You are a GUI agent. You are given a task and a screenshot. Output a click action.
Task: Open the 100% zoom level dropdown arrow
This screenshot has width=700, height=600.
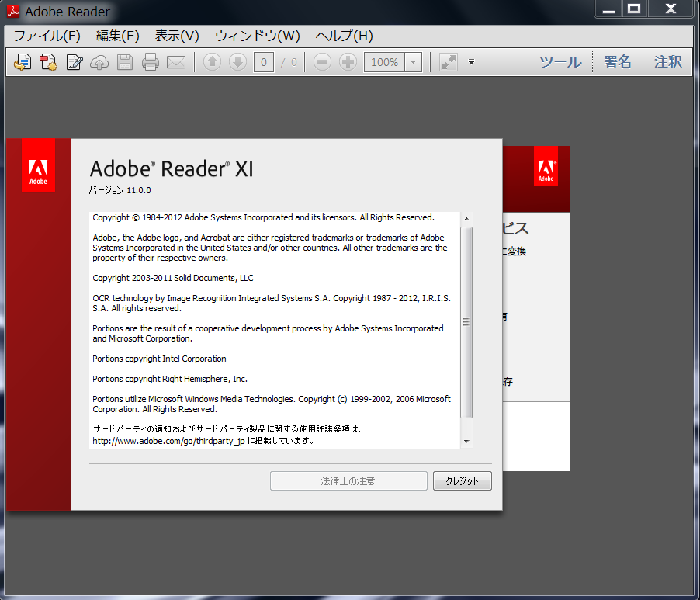[x=414, y=62]
